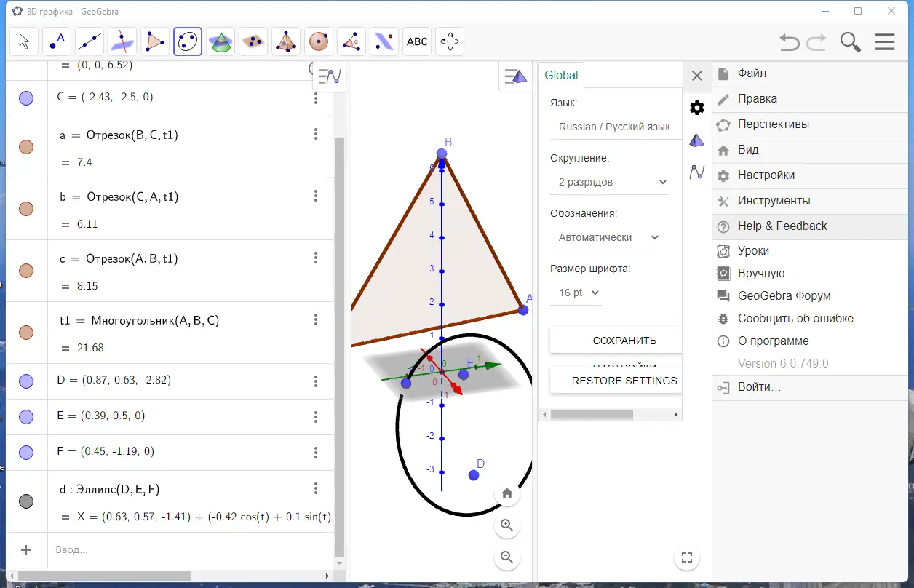The image size is (914, 588).
Task: Toggle visibility of ellipse d
Action: (x=26, y=501)
